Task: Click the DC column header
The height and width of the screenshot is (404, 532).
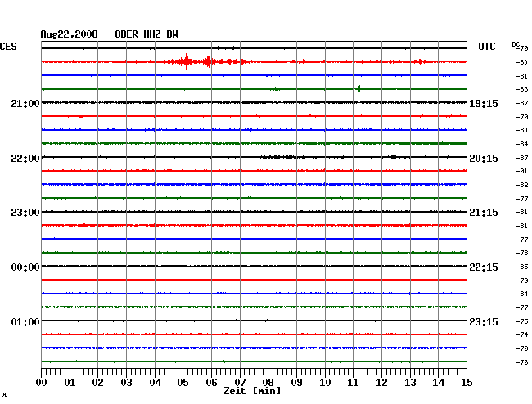Action: tap(516, 44)
